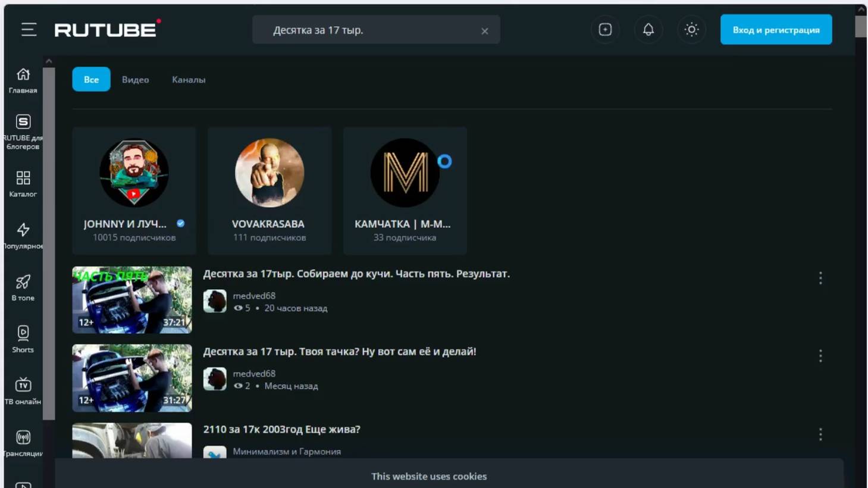Switch to the Видео tab
This screenshot has width=868, height=488.
[x=135, y=80]
